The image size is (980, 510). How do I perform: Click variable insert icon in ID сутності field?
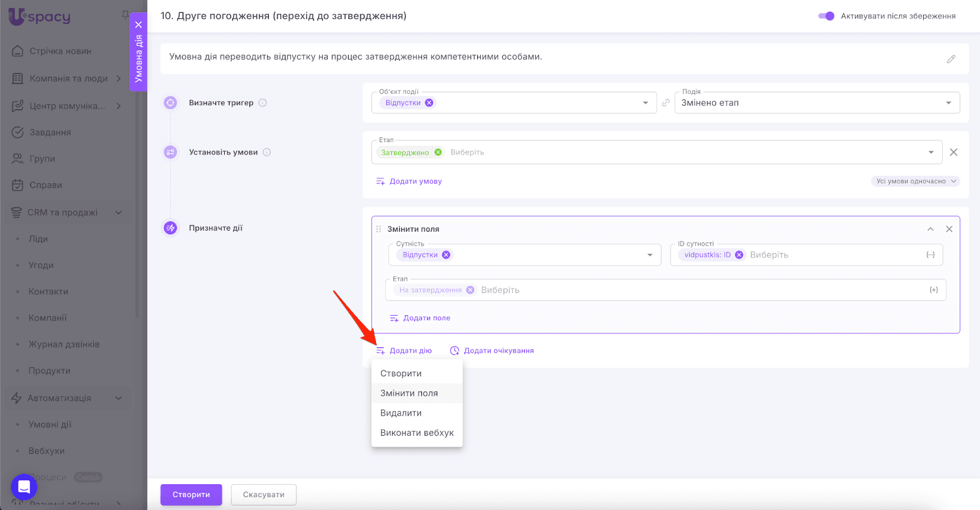[x=930, y=255]
